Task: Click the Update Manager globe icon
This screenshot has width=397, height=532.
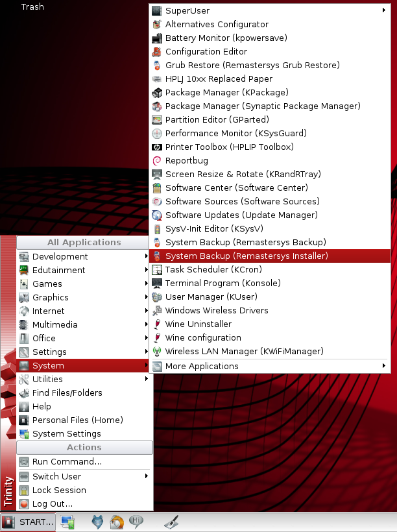Action: point(157,215)
